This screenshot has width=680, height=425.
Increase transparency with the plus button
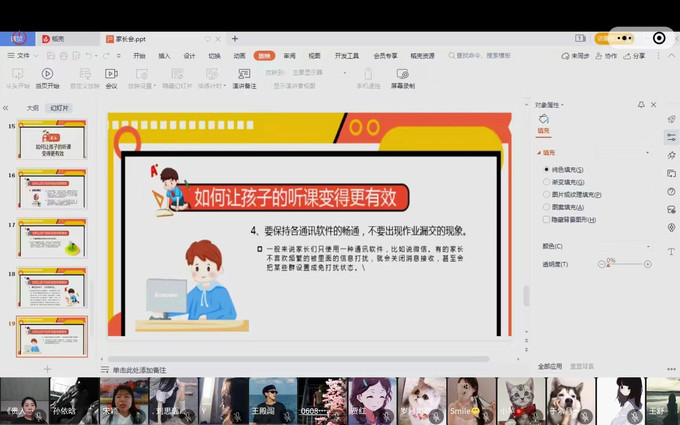pyautogui.click(x=647, y=264)
